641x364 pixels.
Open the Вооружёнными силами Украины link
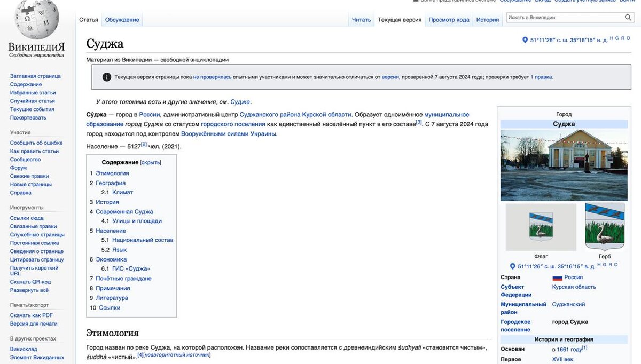pyautogui.click(x=229, y=134)
